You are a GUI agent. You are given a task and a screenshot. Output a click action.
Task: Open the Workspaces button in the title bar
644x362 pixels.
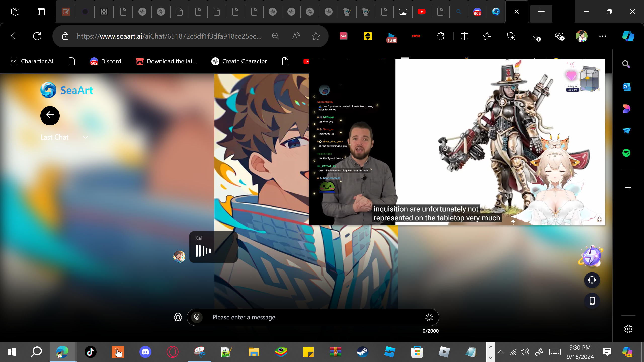click(x=15, y=12)
